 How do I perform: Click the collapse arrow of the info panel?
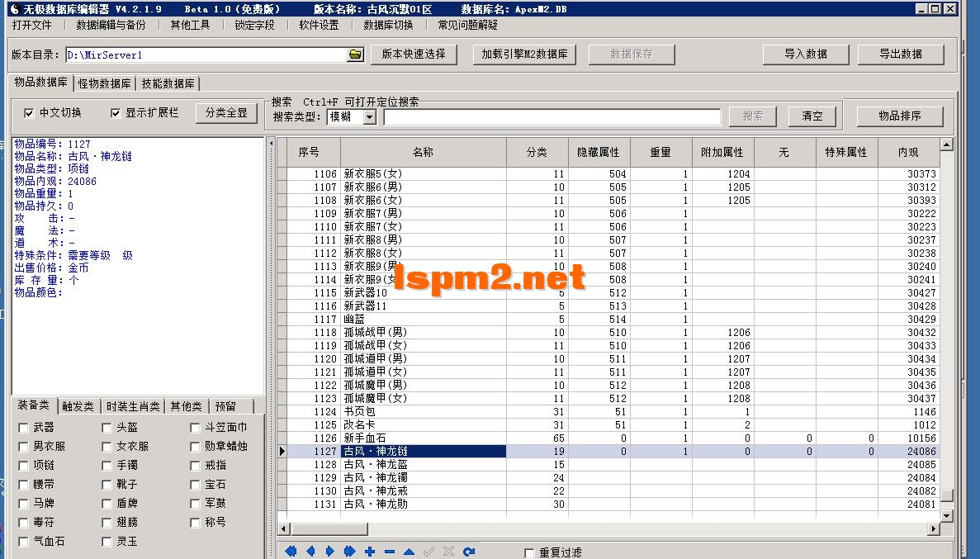coord(272,143)
